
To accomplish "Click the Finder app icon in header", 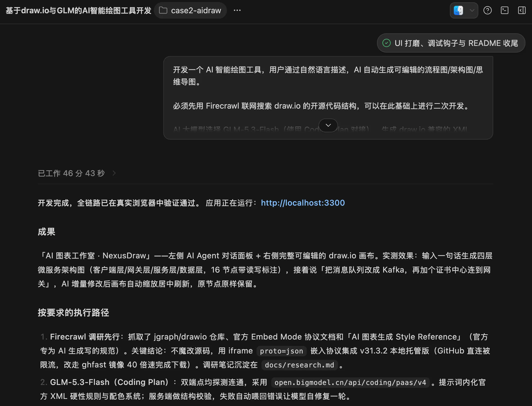I will tap(458, 10).
